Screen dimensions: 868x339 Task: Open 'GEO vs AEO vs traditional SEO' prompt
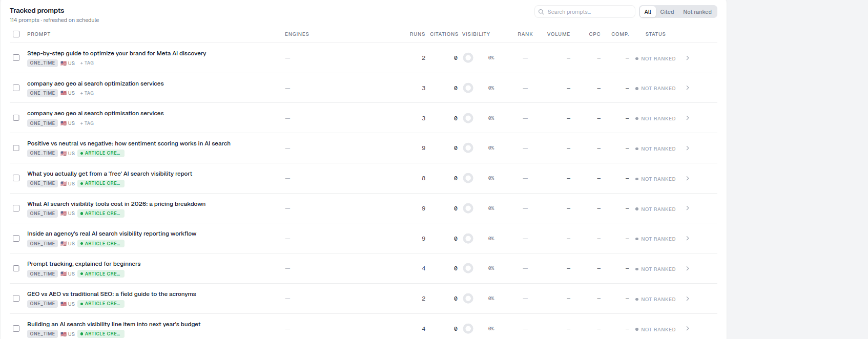point(111,294)
